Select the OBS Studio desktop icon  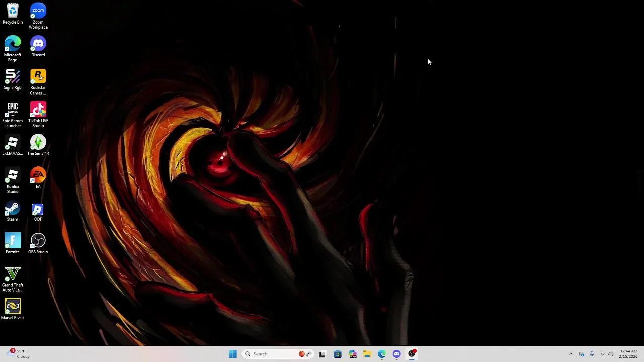point(38,244)
